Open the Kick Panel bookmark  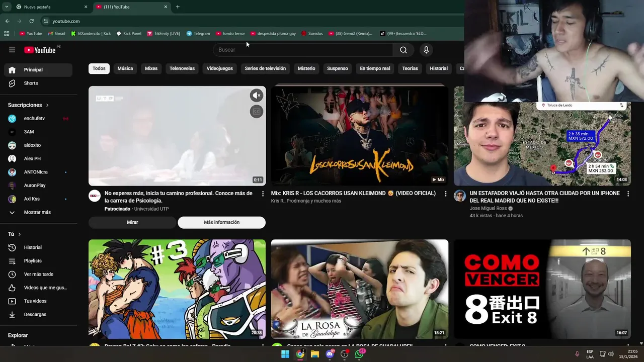(x=129, y=34)
